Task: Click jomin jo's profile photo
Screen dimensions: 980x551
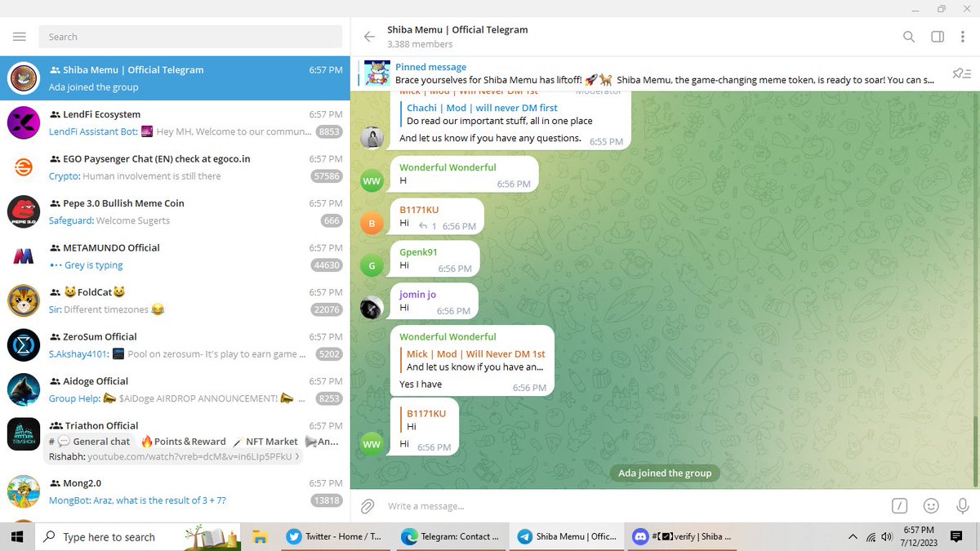Action: pyautogui.click(x=372, y=308)
